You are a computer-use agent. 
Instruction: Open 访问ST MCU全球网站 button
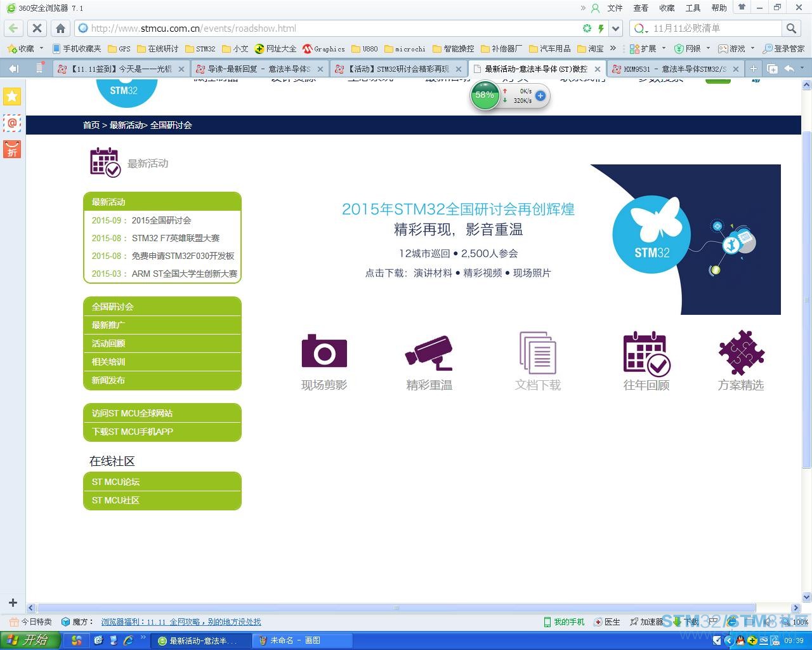(x=162, y=413)
